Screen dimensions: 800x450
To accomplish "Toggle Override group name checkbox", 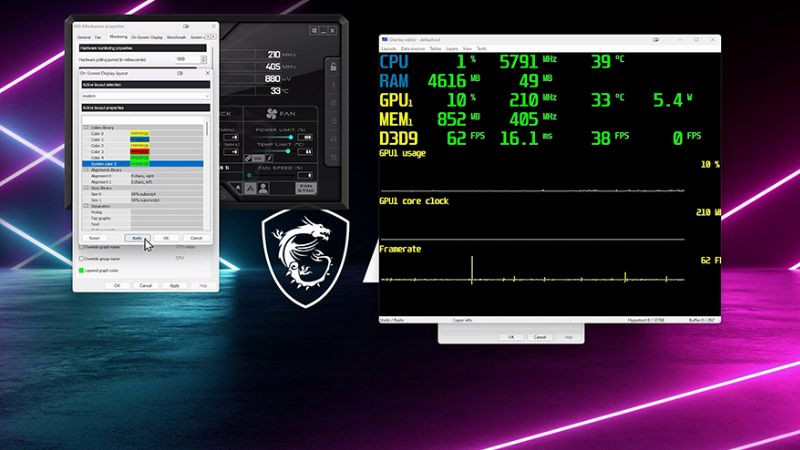I will pyautogui.click(x=81, y=259).
